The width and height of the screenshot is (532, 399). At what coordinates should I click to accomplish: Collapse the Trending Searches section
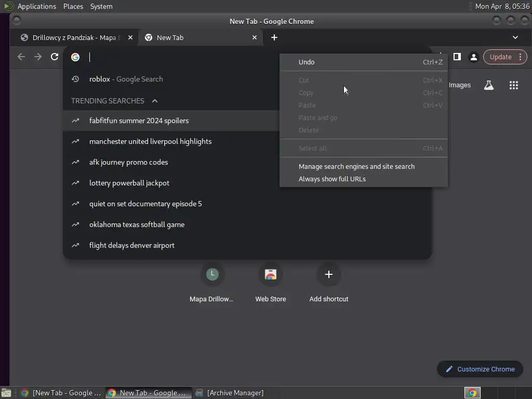pyautogui.click(x=155, y=101)
